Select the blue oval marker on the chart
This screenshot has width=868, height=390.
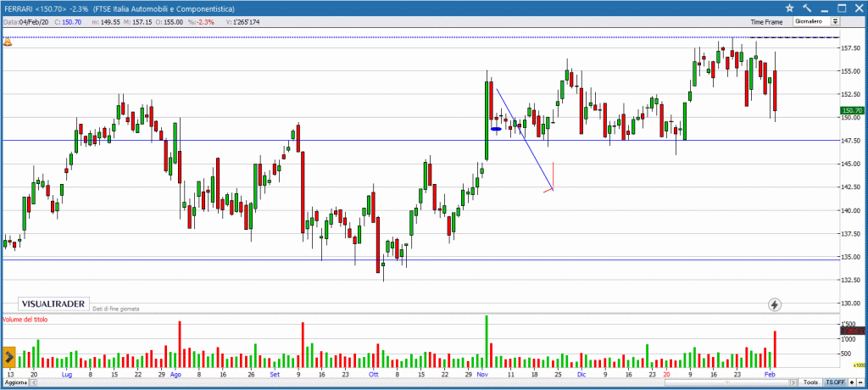click(496, 129)
